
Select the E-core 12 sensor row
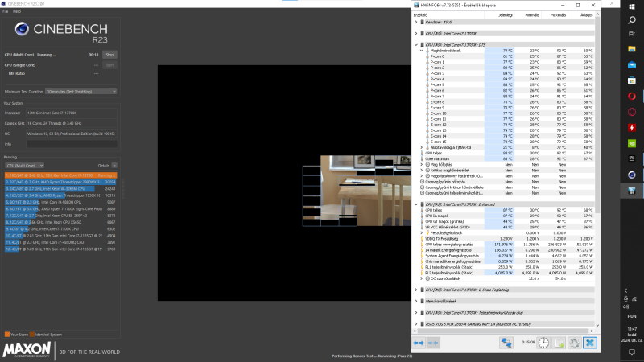pyautogui.click(x=504, y=125)
